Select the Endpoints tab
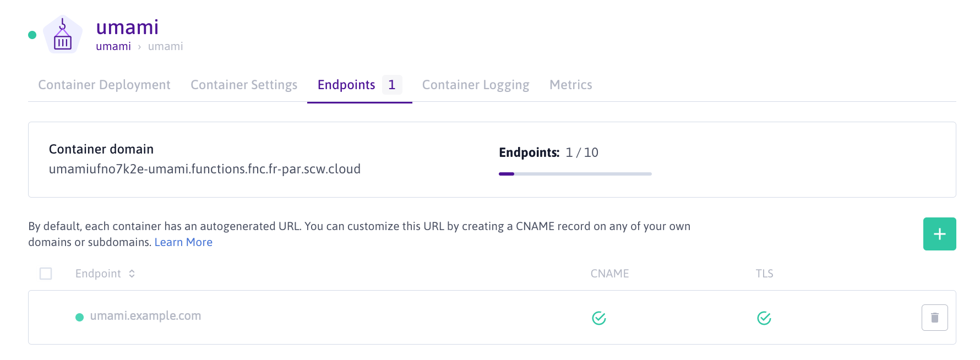 pyautogui.click(x=346, y=85)
